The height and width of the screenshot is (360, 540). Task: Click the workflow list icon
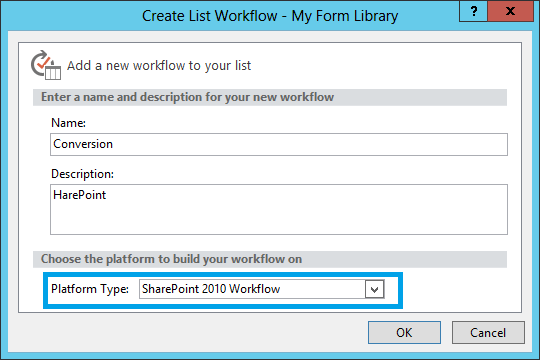pyautogui.click(x=46, y=65)
